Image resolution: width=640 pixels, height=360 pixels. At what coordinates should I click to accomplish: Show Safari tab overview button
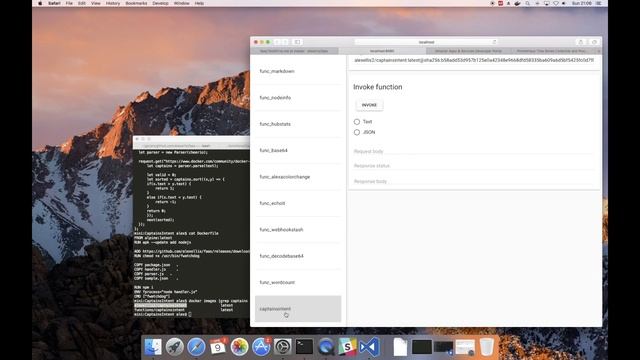coord(594,42)
